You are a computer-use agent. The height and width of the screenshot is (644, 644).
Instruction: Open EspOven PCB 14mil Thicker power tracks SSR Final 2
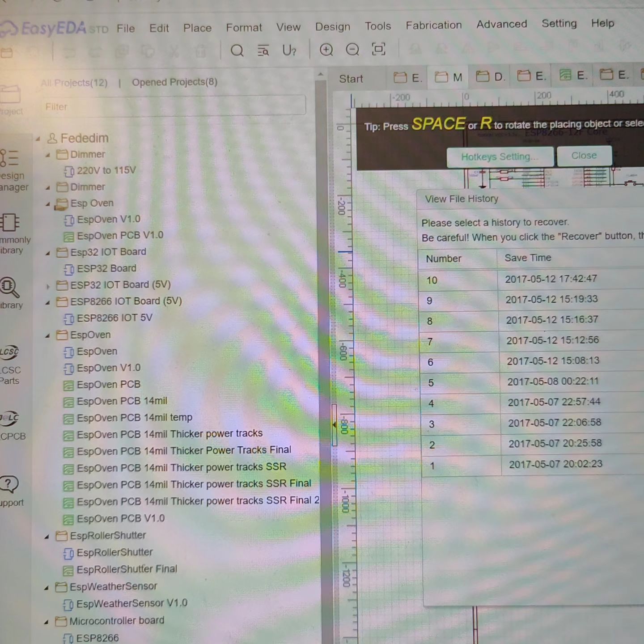(191, 501)
